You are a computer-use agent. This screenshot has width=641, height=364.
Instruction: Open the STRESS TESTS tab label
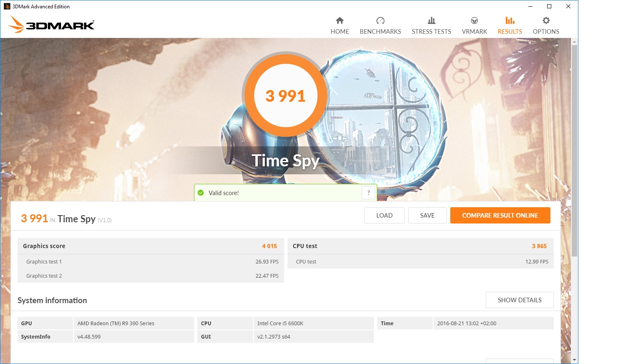(x=432, y=32)
